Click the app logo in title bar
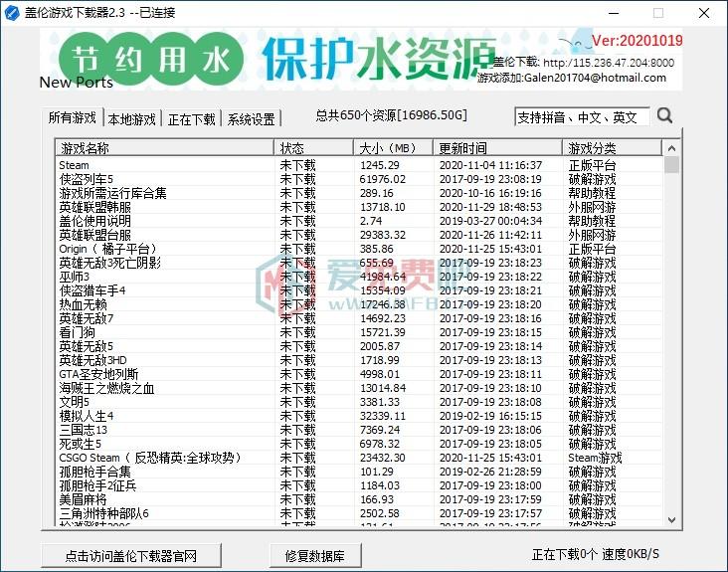 click(x=12, y=13)
